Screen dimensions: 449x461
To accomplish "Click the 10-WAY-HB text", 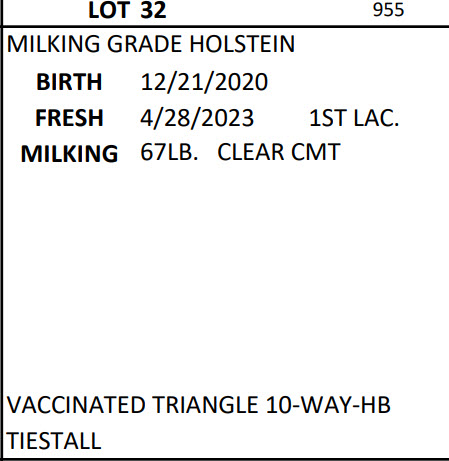I will [328, 405].
